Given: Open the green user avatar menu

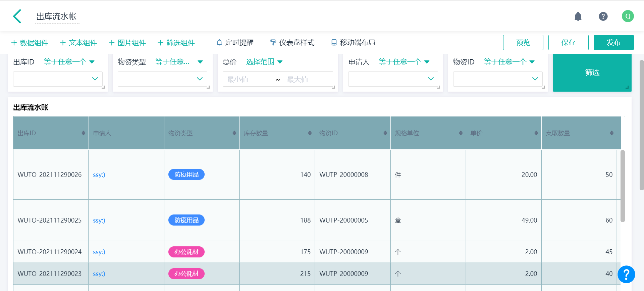Looking at the screenshot, I should 627,16.
